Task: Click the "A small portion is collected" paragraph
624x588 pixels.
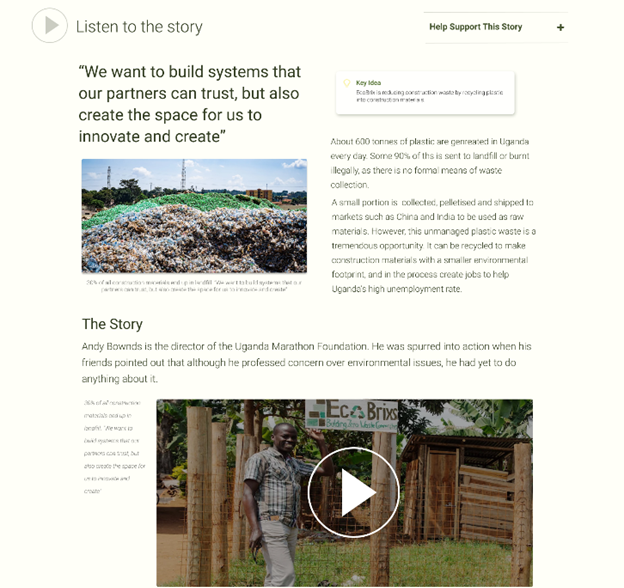Action: [434, 245]
